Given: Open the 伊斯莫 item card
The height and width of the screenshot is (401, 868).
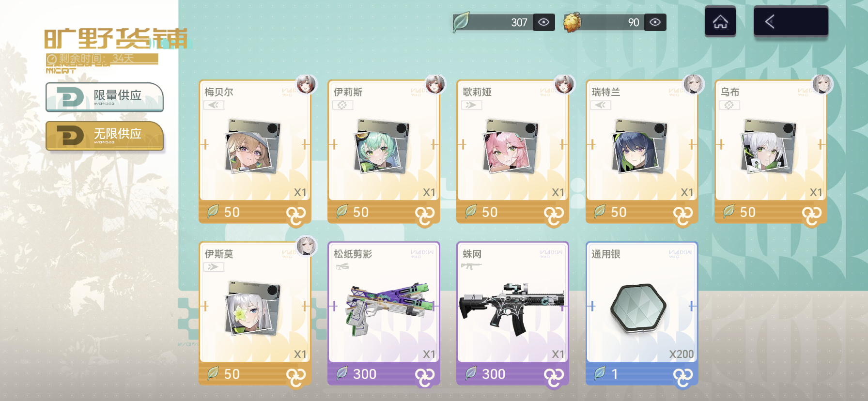Looking at the screenshot, I should (255, 313).
